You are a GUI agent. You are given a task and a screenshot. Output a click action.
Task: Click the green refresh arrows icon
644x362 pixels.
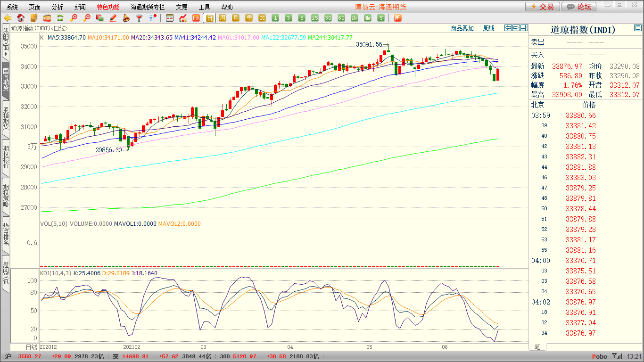pyautogui.click(x=60, y=18)
